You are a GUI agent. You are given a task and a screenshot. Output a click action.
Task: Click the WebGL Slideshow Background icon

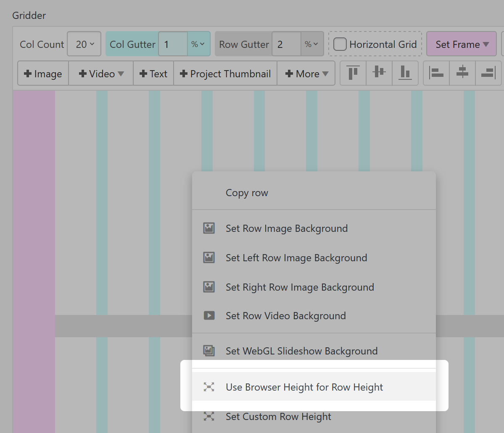209,351
